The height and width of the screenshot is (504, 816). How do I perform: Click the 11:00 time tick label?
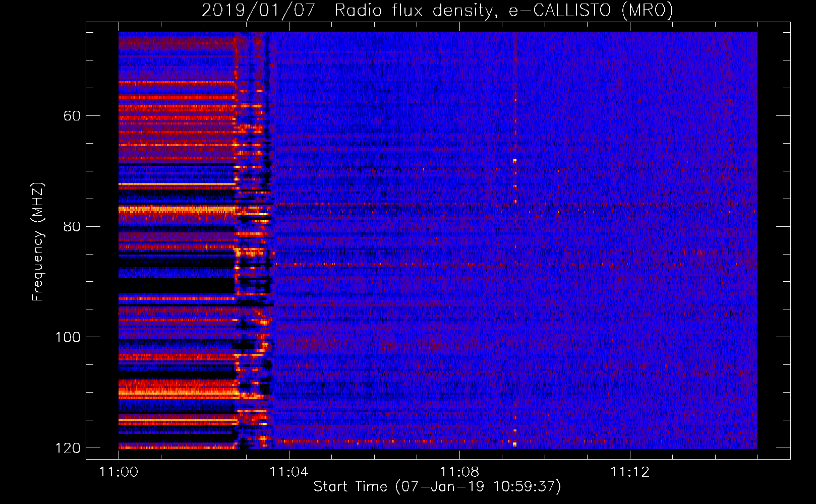[x=119, y=472]
